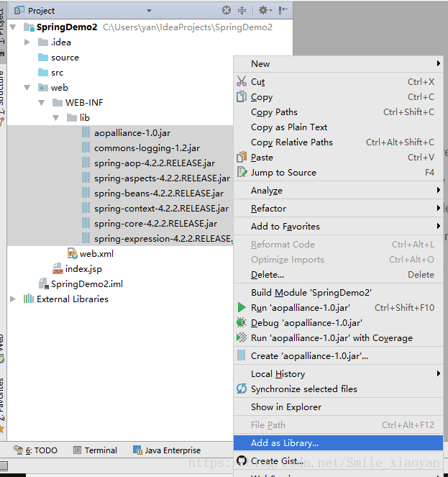Select the source folder

[58, 58]
